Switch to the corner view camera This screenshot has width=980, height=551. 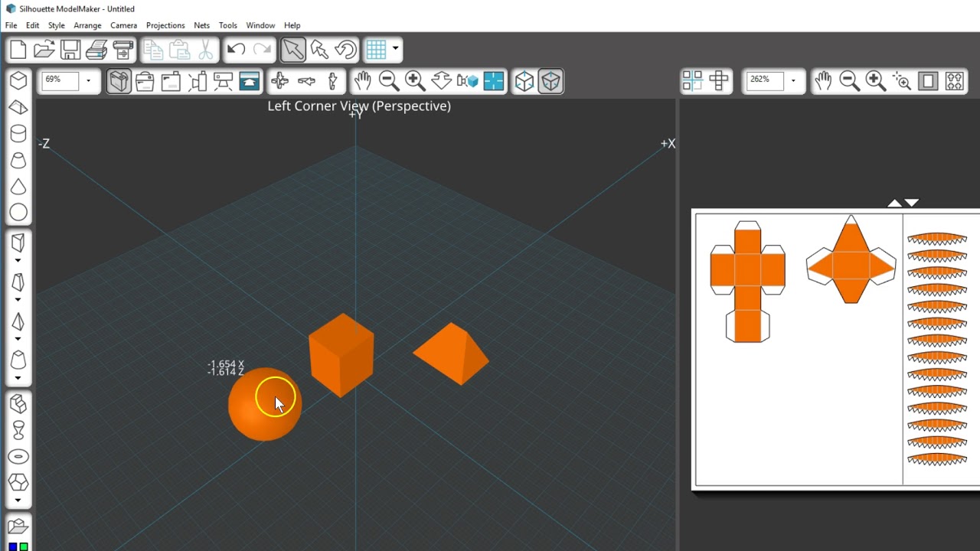pyautogui.click(x=119, y=81)
